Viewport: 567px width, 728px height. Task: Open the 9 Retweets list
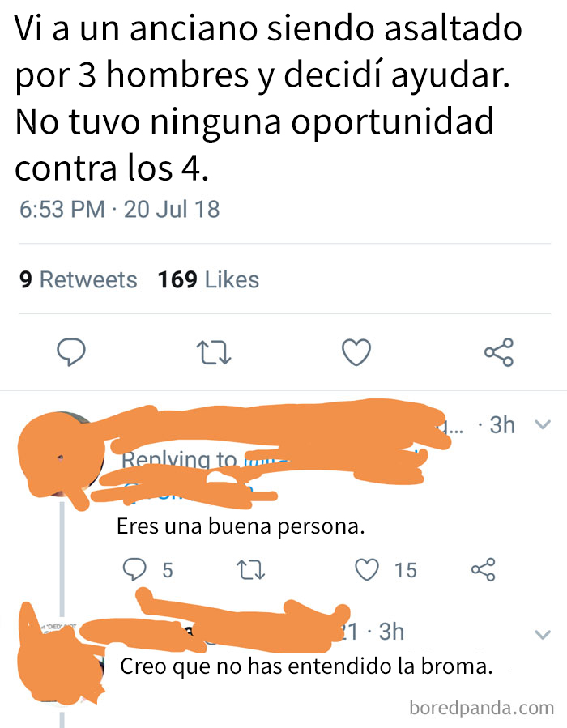point(78,279)
